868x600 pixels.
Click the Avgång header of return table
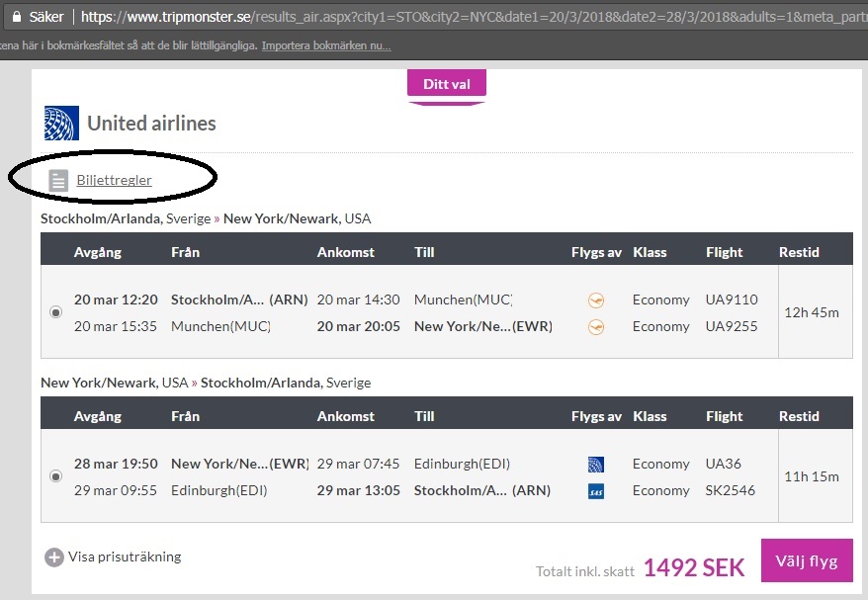[97, 416]
